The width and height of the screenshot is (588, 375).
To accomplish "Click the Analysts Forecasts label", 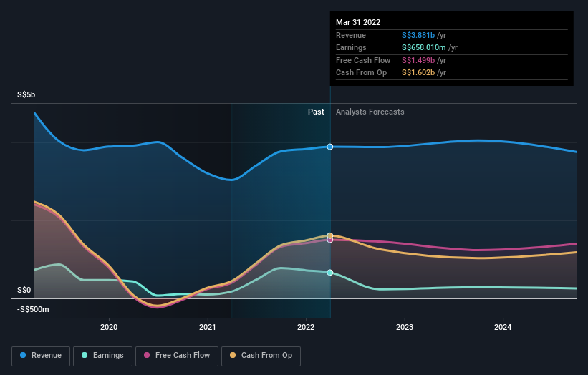I will [x=370, y=112].
